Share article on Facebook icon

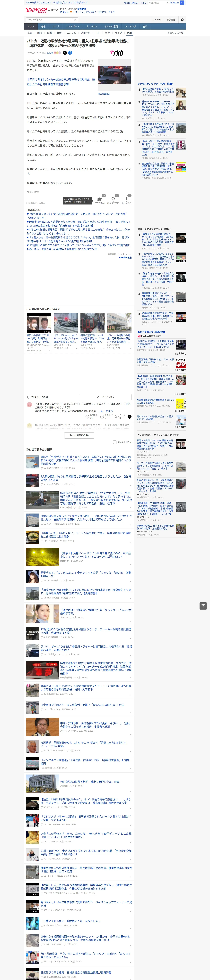click(70, 53)
